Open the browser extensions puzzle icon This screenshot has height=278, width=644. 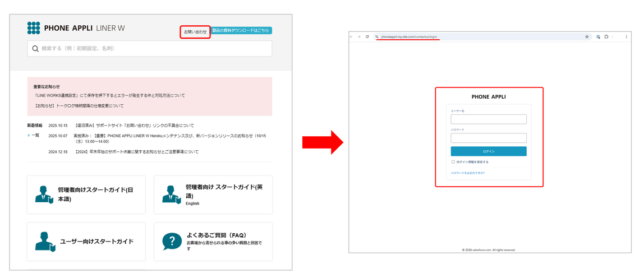click(x=606, y=36)
